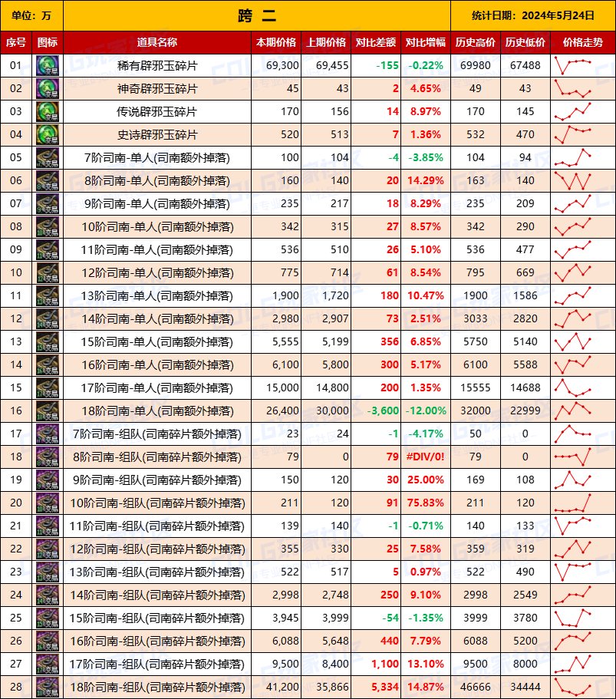Select the 10阶司南-单人 item icon
This screenshot has height=699, width=616.
pyautogui.click(x=48, y=227)
